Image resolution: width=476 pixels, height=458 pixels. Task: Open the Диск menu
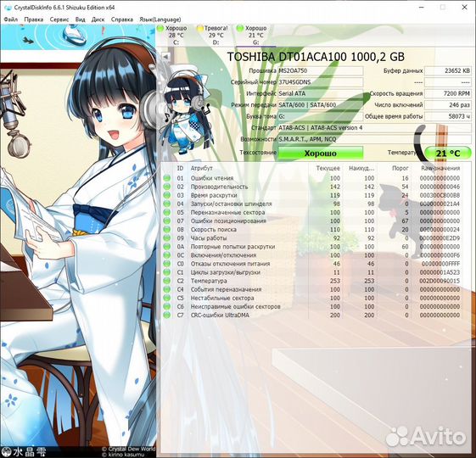[x=98, y=20]
